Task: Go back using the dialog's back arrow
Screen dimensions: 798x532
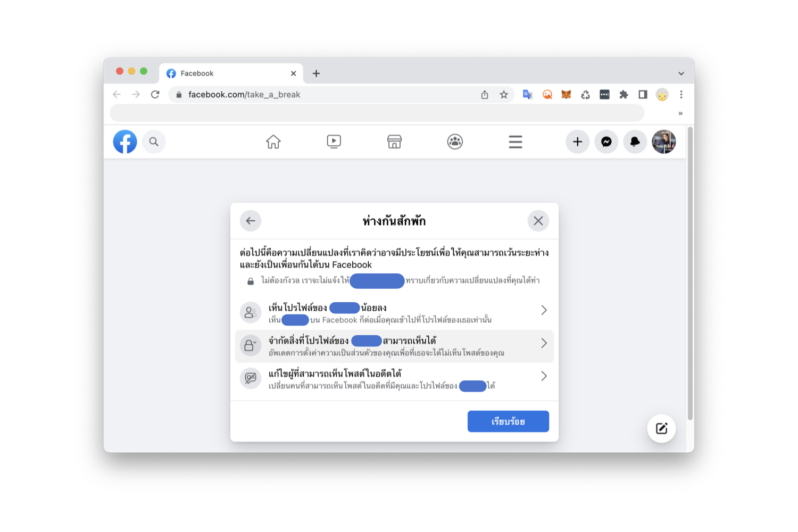Action: [x=251, y=221]
